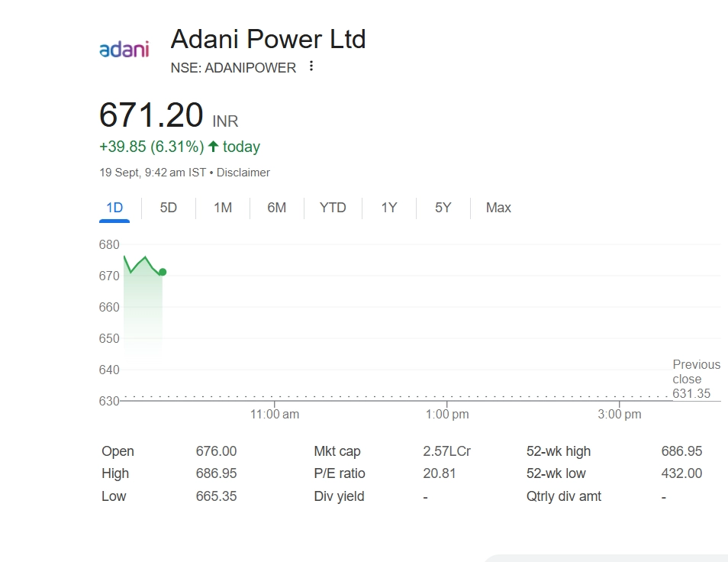The height and width of the screenshot is (562, 728).
Task: Open the Disclaimer link
Action: pyautogui.click(x=243, y=173)
